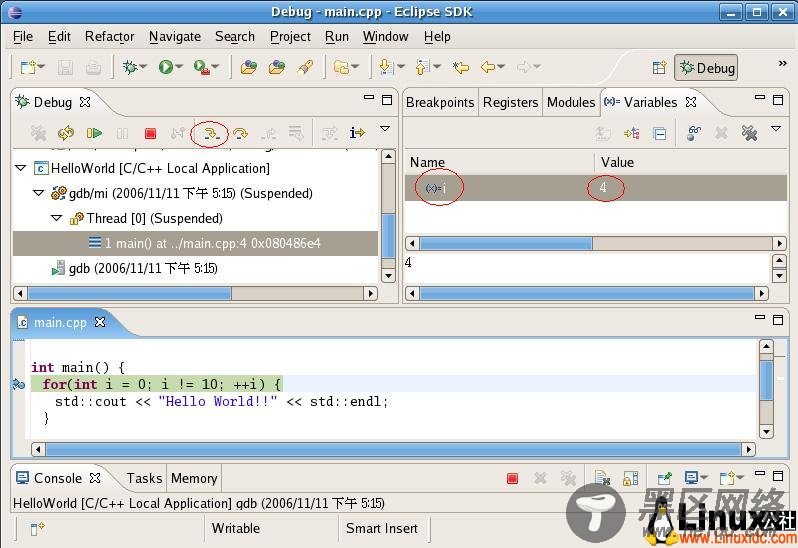Click the green Run icon
Viewport: 798px width, 548px height.
tap(166, 67)
